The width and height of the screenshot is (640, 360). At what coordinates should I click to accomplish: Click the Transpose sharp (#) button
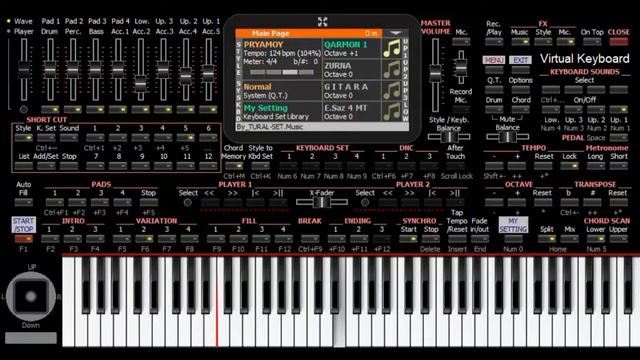click(x=592, y=202)
